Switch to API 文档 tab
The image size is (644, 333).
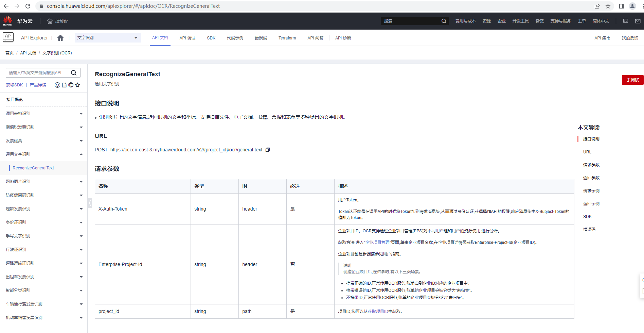(x=160, y=38)
